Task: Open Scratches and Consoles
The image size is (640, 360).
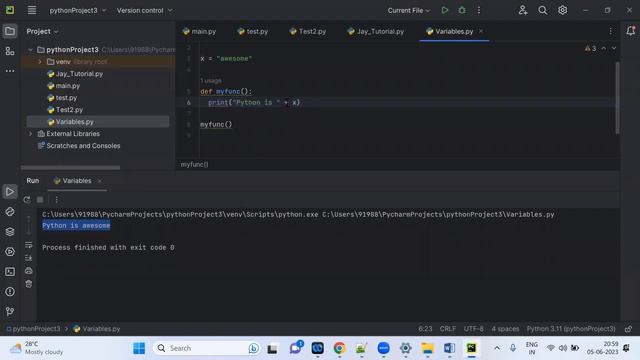Action: [83, 146]
